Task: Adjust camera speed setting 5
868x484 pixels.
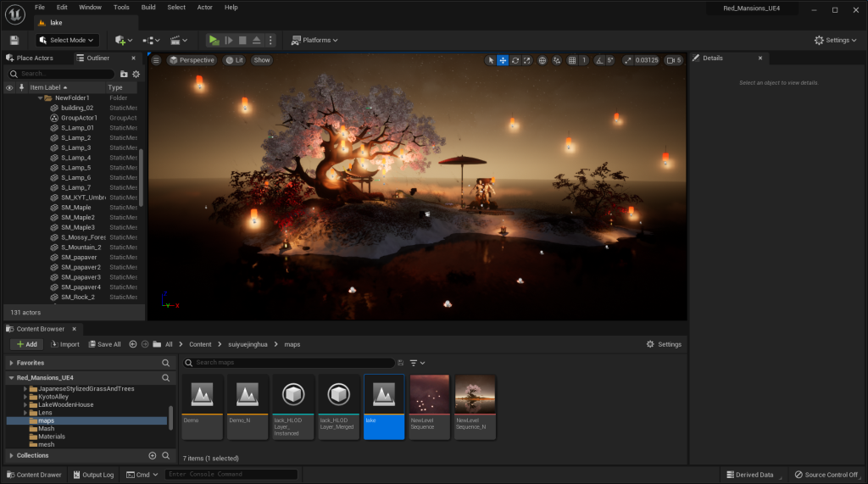Action: click(674, 60)
